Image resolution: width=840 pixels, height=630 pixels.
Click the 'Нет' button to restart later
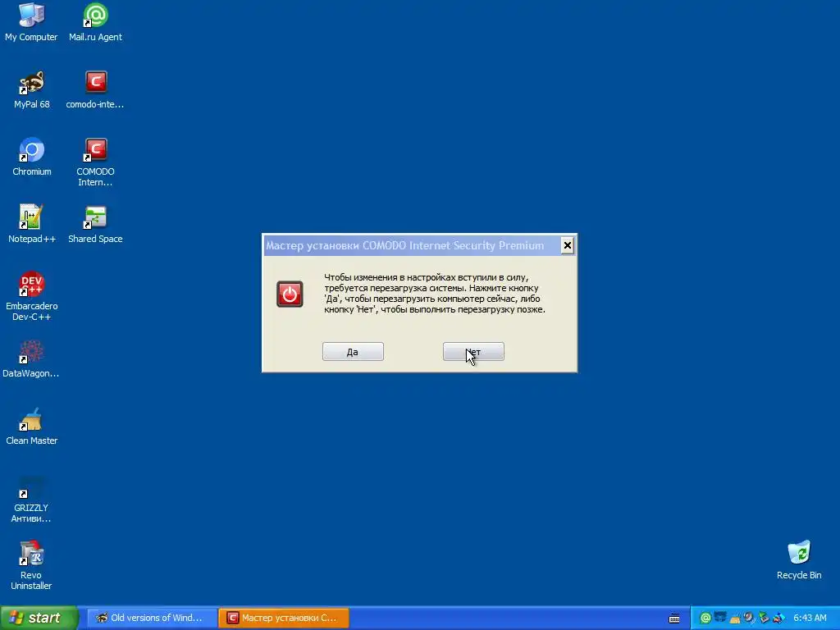[473, 351]
